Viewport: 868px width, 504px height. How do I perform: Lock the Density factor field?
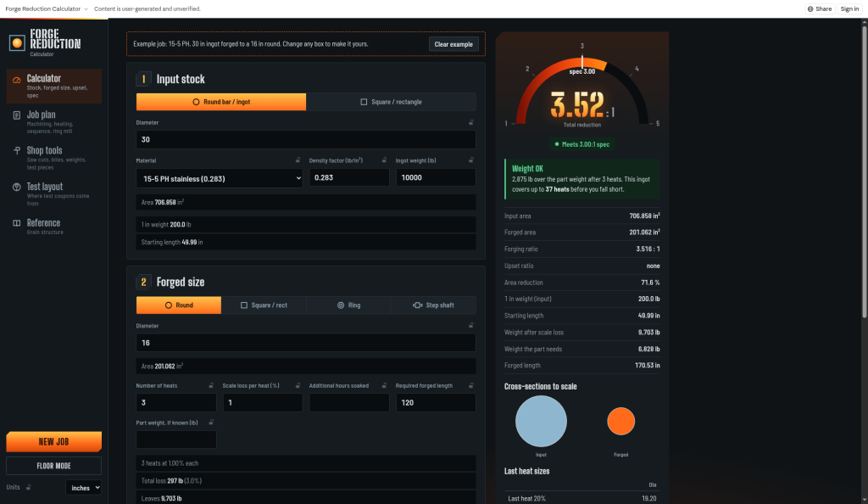pyautogui.click(x=384, y=160)
